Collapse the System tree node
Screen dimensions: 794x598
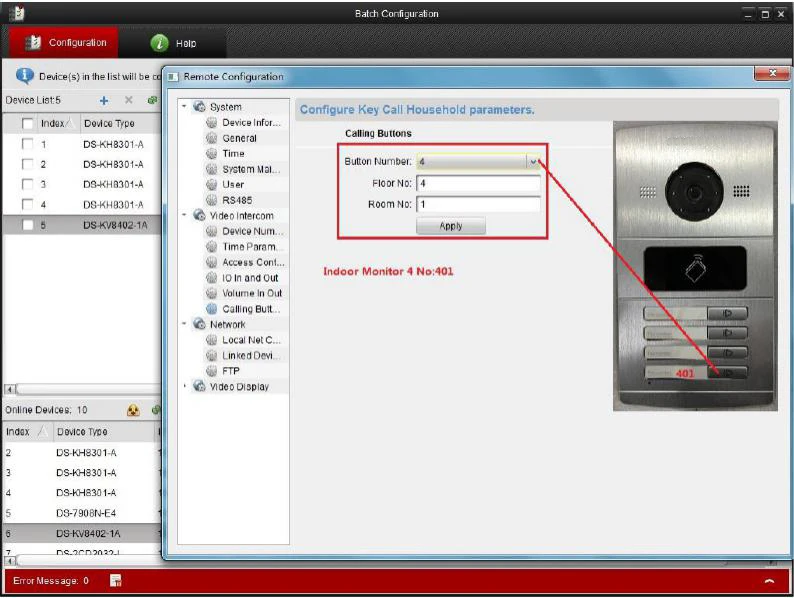(184, 107)
